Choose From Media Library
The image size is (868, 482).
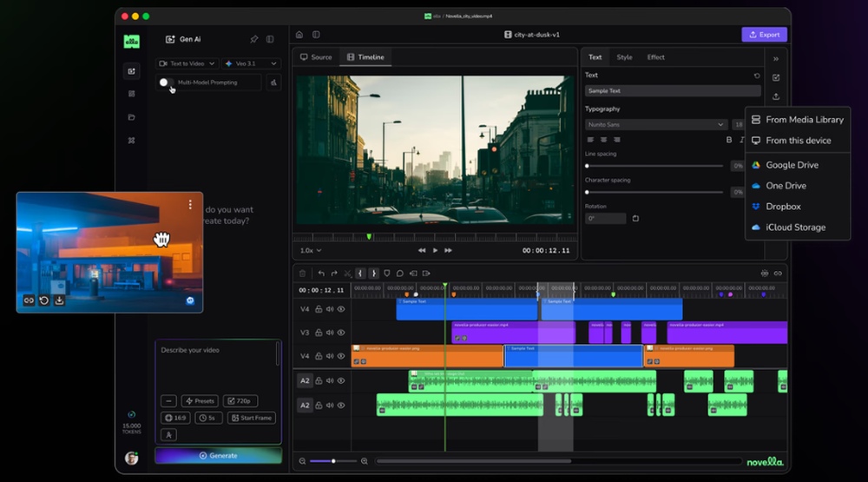798,120
